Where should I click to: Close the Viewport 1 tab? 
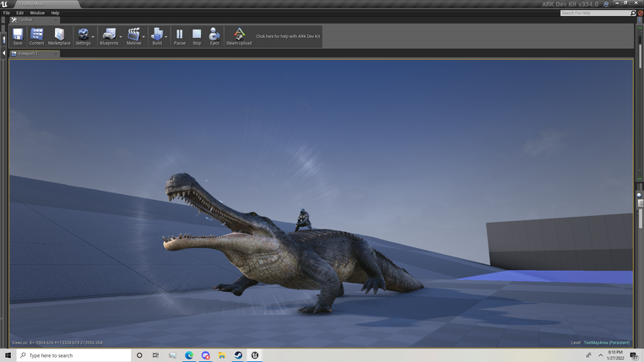(x=56, y=53)
